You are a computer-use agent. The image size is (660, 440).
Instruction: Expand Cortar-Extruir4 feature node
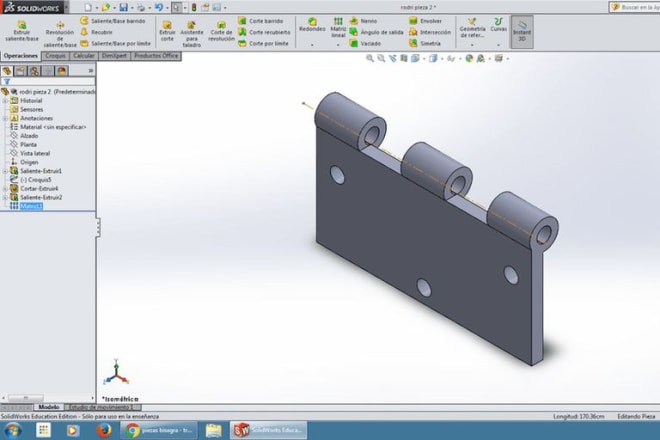tap(5, 189)
